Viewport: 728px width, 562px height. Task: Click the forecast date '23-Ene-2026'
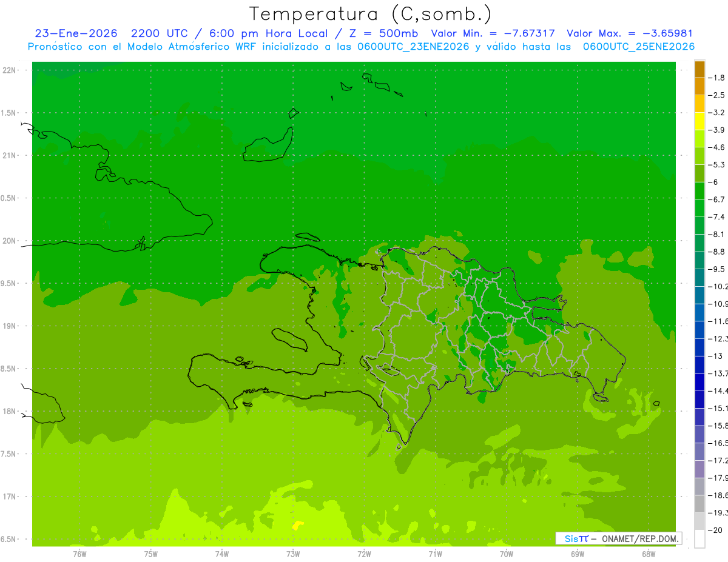[76, 33]
